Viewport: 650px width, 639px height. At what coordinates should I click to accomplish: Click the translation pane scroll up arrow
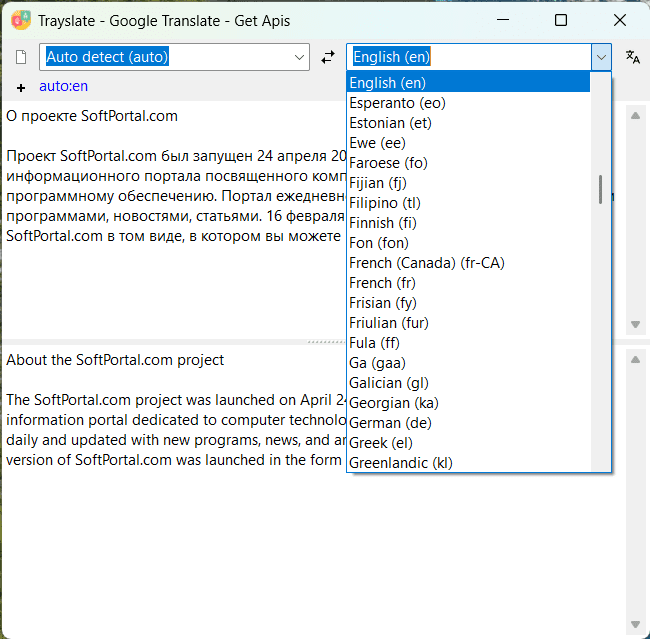(635, 360)
